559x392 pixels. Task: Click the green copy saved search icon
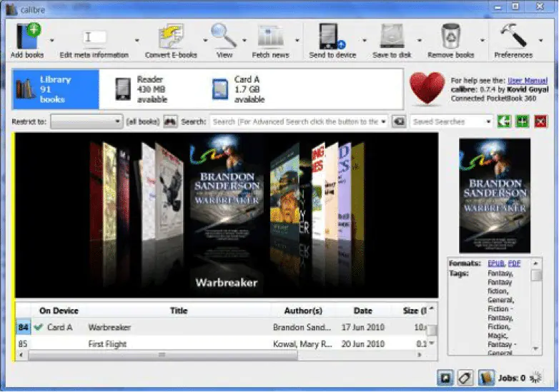point(504,121)
